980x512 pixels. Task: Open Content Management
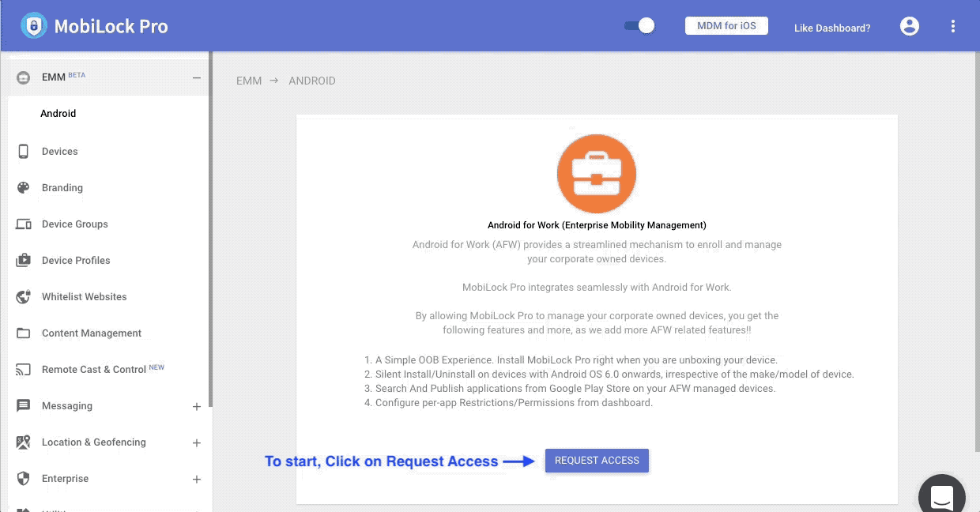click(92, 333)
